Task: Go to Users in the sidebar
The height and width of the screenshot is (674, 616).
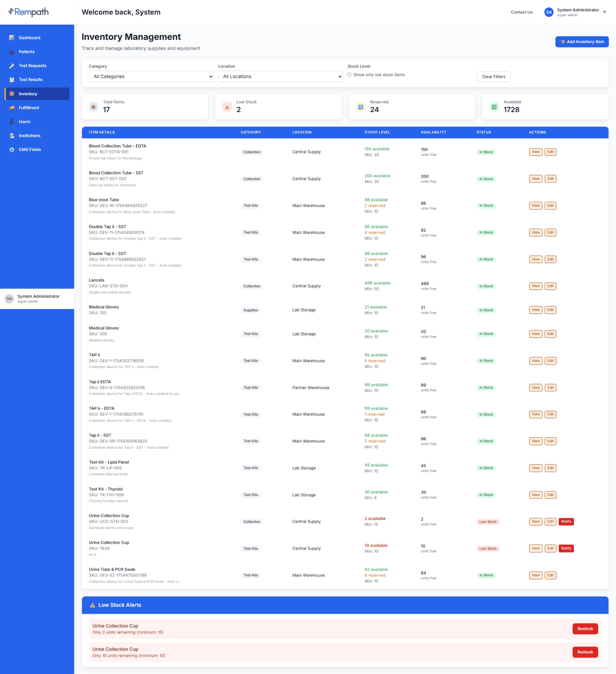Action: [24, 122]
